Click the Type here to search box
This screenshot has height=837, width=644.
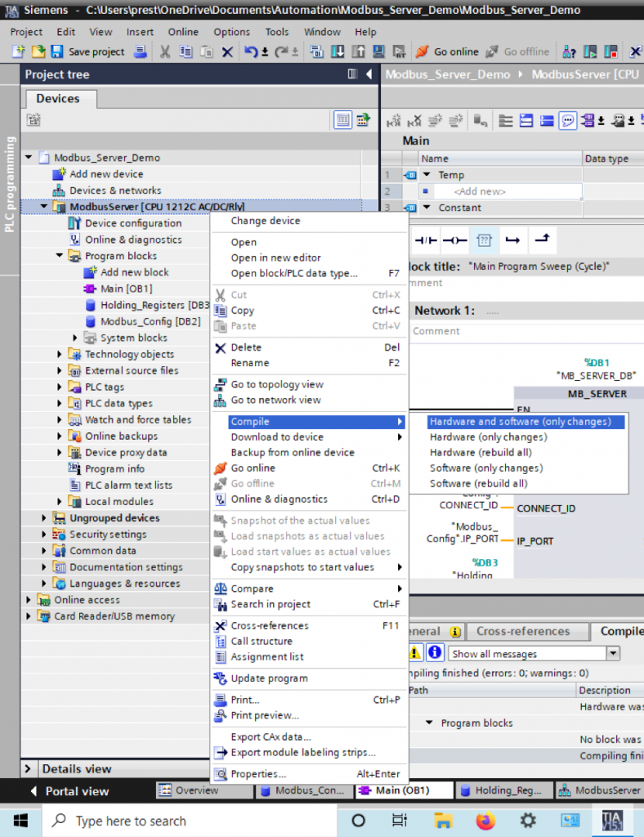[x=190, y=821]
